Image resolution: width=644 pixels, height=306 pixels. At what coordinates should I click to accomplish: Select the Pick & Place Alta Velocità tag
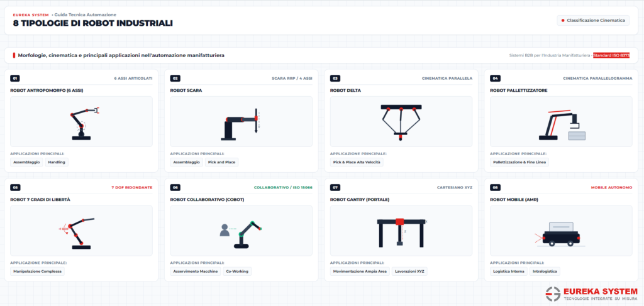[x=357, y=162]
